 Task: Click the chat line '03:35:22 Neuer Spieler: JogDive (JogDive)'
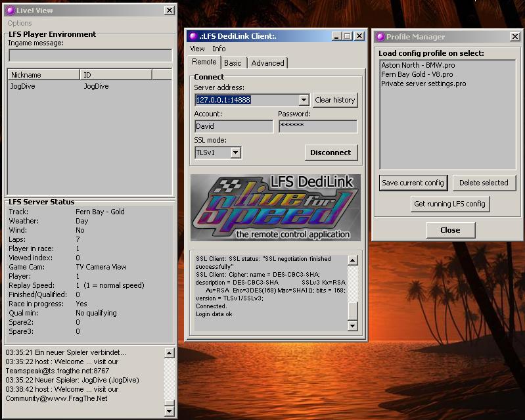point(72,380)
